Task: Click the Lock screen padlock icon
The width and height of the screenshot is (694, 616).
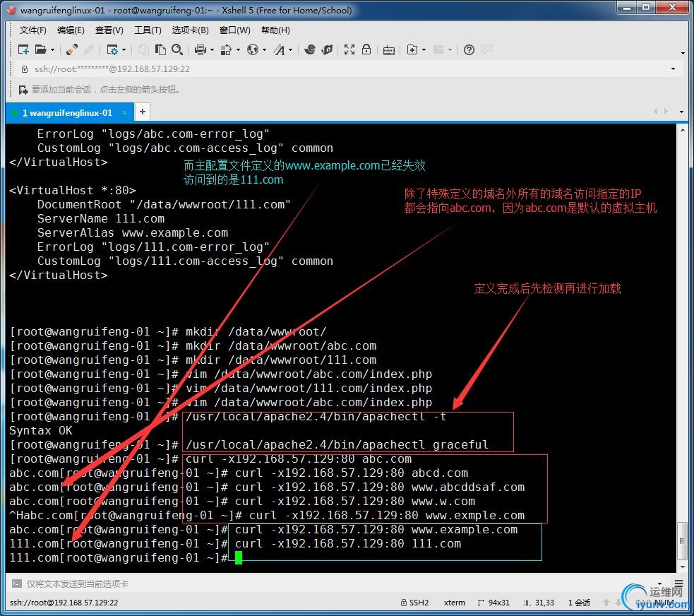Action: pos(366,49)
